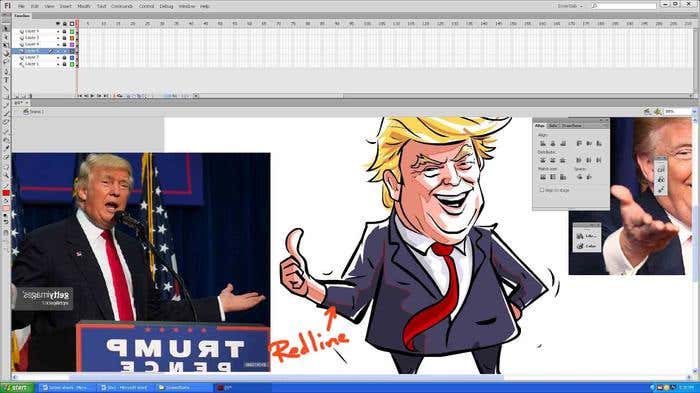Click Align bottom edge icon in Align panel
Screen dimensions: 700x393
click(x=599, y=143)
